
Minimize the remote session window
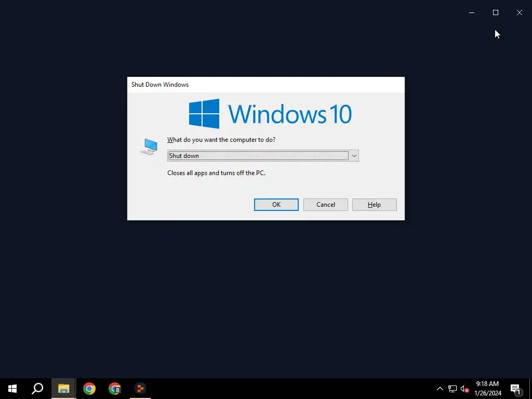coord(472,12)
